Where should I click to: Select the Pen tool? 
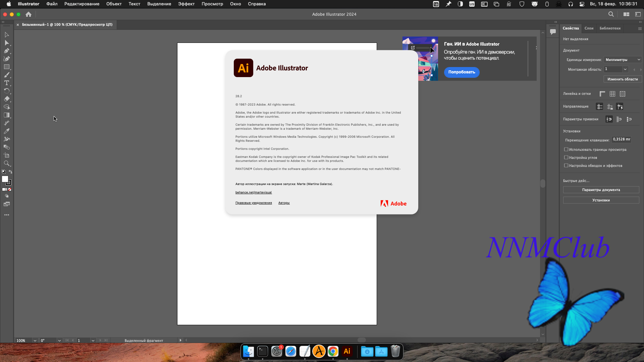click(x=6, y=51)
